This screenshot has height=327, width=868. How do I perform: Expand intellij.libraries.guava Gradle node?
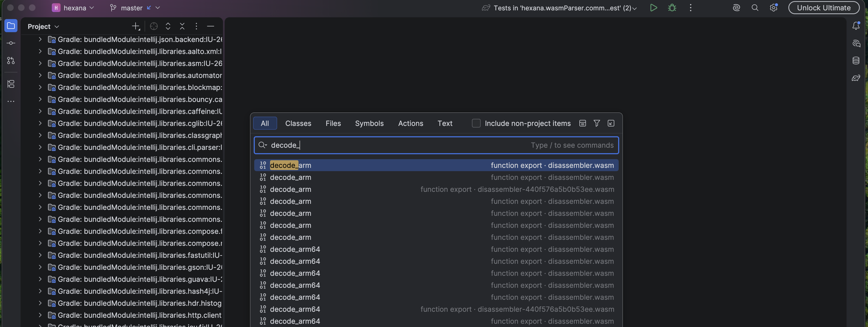point(40,279)
